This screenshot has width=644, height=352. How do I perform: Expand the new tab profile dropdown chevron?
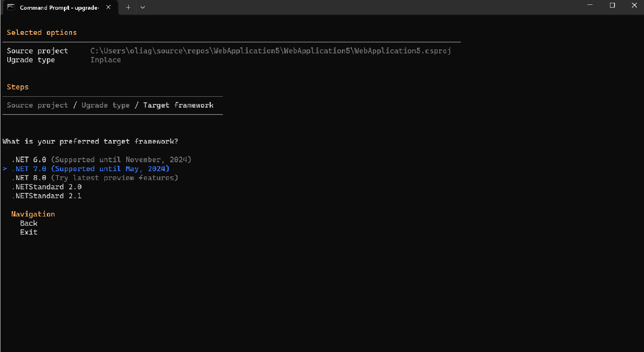point(142,7)
